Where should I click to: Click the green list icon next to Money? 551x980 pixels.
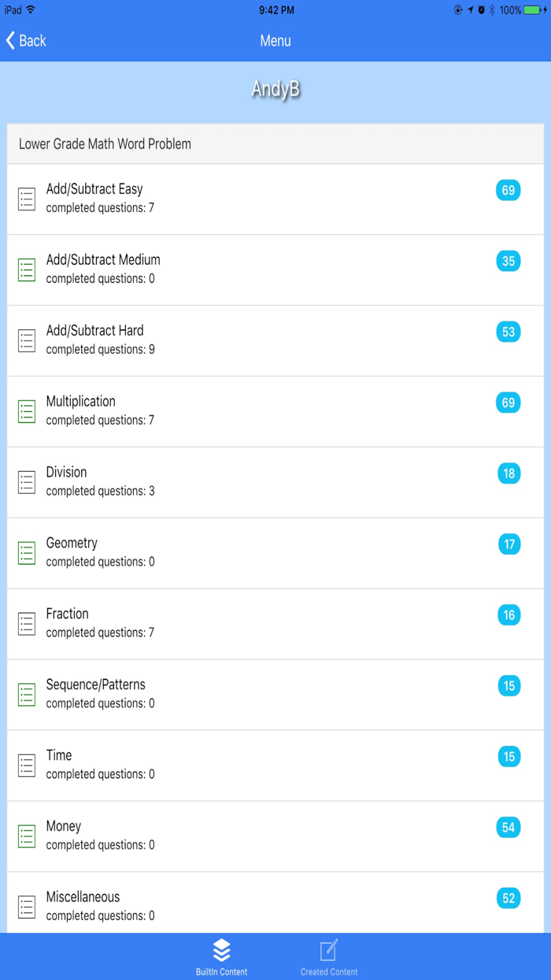pyautogui.click(x=26, y=836)
